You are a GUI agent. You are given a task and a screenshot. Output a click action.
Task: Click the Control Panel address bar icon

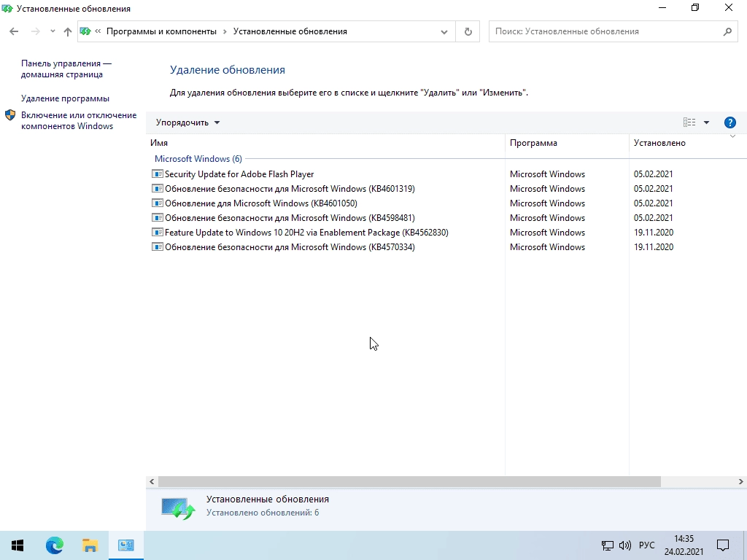click(86, 31)
